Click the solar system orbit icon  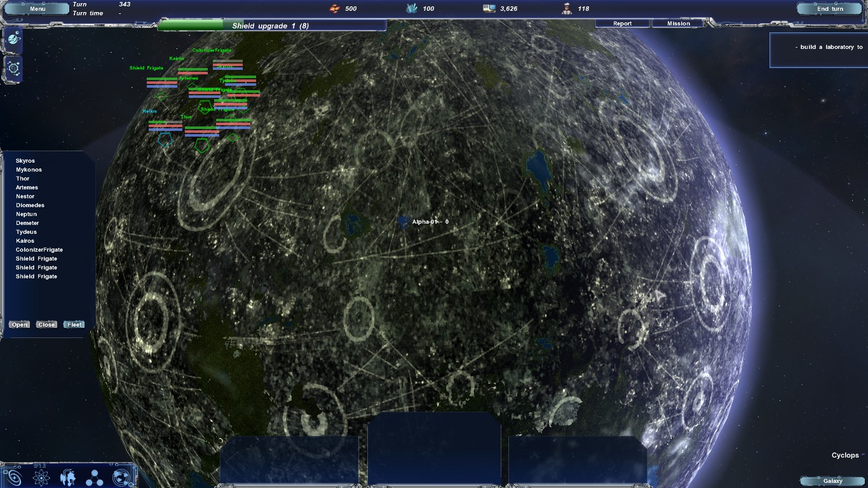click(13, 68)
